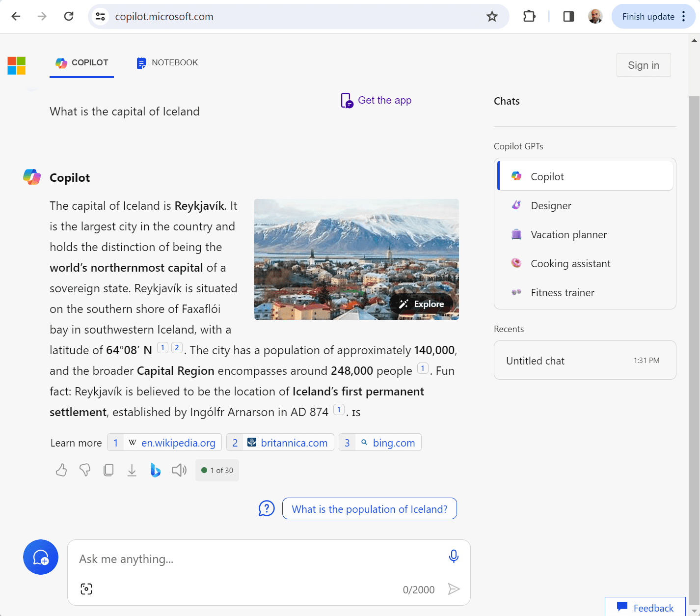Add an image via visual search icon
The width and height of the screenshot is (700, 616).
click(x=86, y=589)
